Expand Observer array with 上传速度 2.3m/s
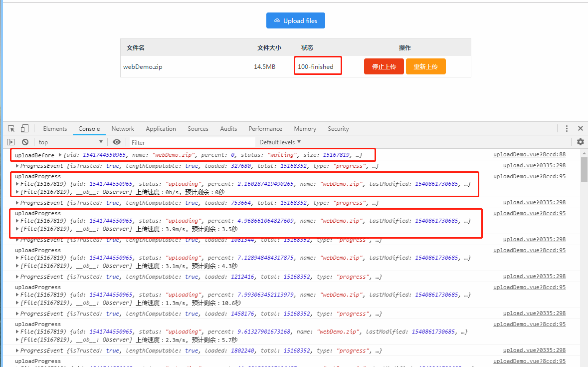This screenshot has width=588, height=367. [x=17, y=340]
